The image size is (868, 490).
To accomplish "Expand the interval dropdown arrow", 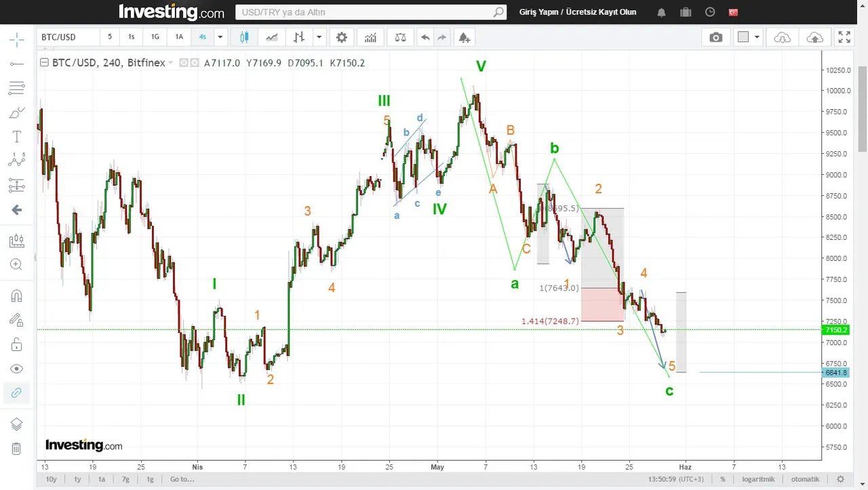I will [x=220, y=37].
